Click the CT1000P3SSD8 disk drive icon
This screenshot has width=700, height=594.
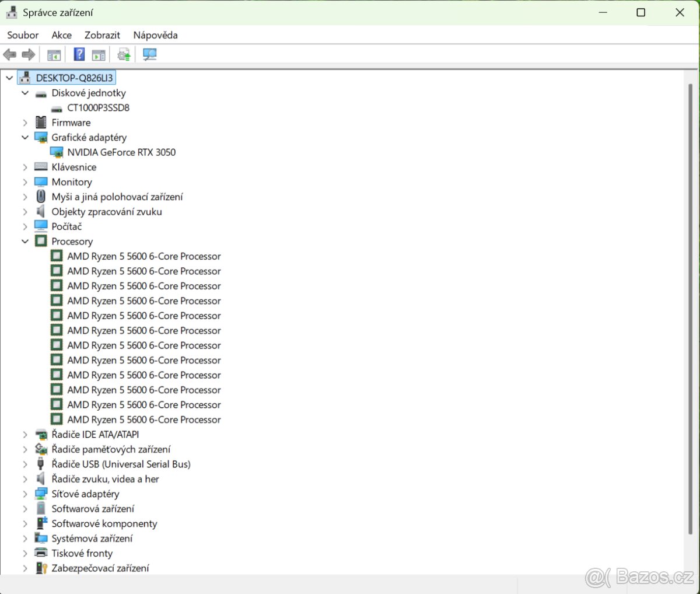point(57,108)
